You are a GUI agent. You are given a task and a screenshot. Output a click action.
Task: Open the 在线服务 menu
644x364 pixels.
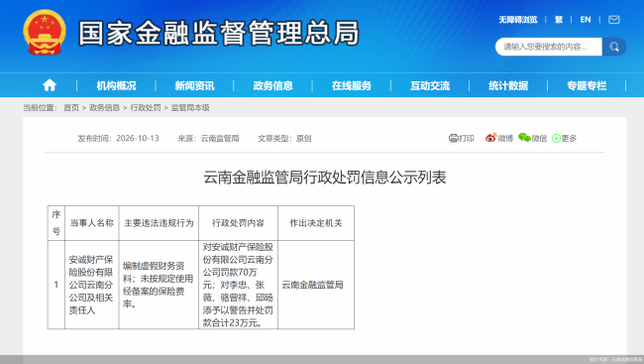click(x=352, y=85)
